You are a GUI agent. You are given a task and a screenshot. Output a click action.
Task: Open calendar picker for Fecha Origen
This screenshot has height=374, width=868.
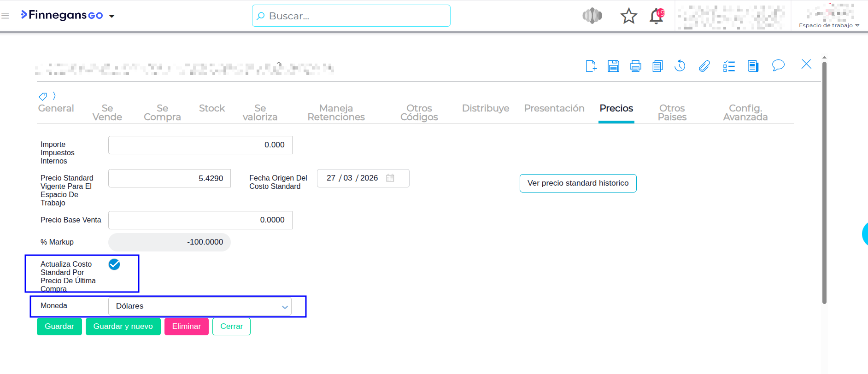tap(390, 178)
